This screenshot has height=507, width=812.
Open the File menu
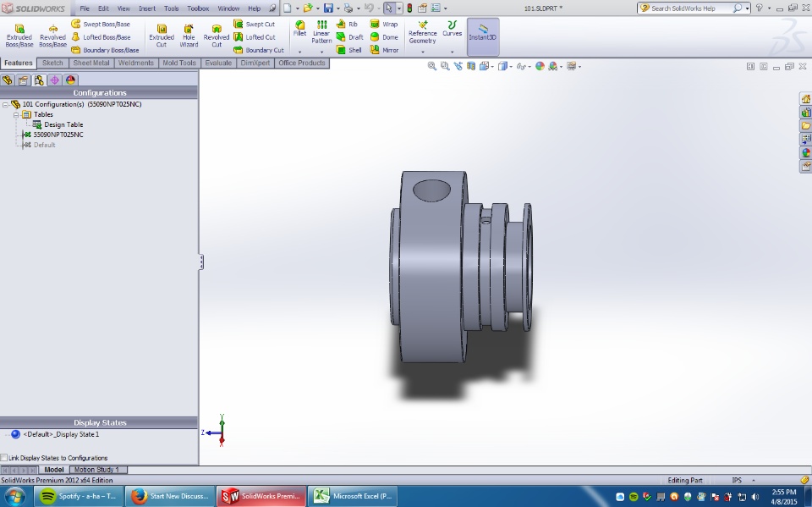[x=85, y=8]
